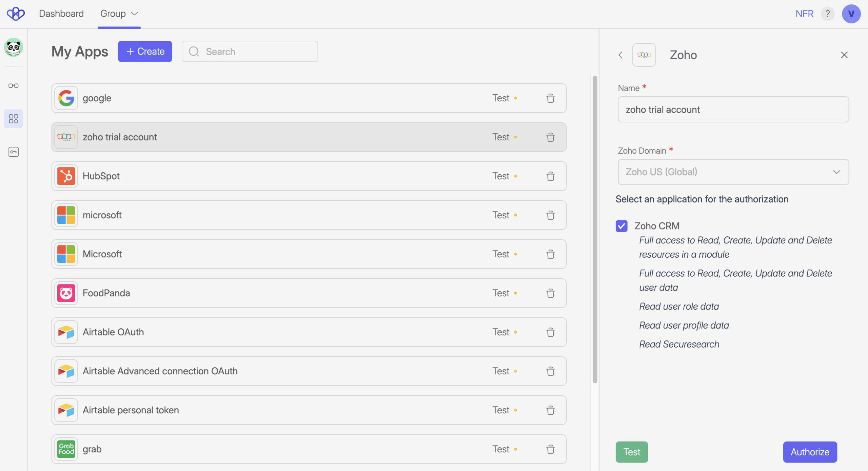This screenshot has width=868, height=471.
Task: Click the Create button
Action: pyautogui.click(x=145, y=52)
